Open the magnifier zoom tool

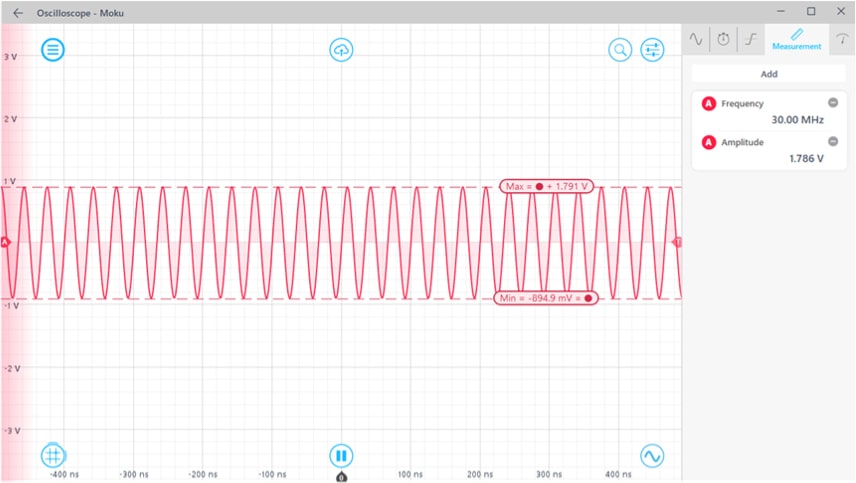point(621,50)
